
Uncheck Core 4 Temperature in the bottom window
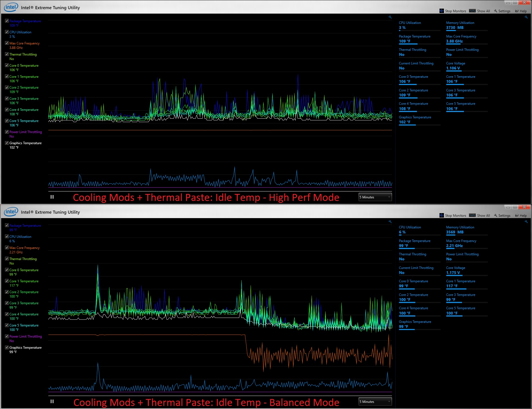pyautogui.click(x=7, y=314)
